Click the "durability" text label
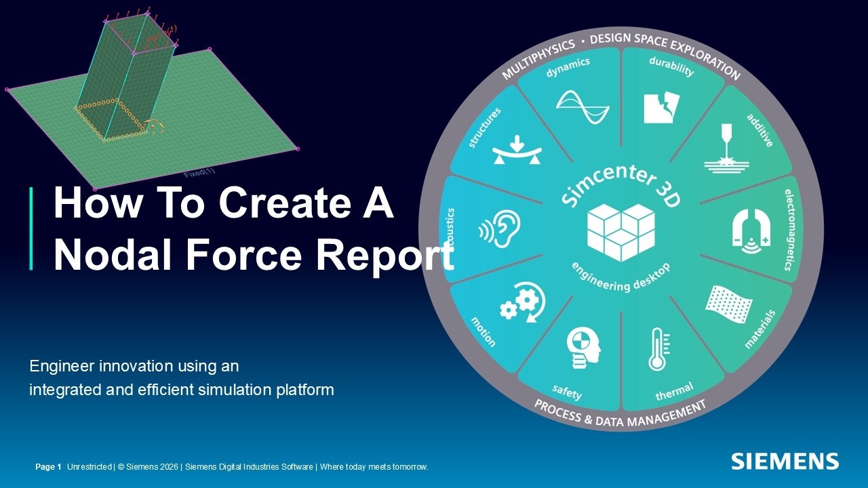The height and width of the screenshot is (488, 868). (671, 66)
